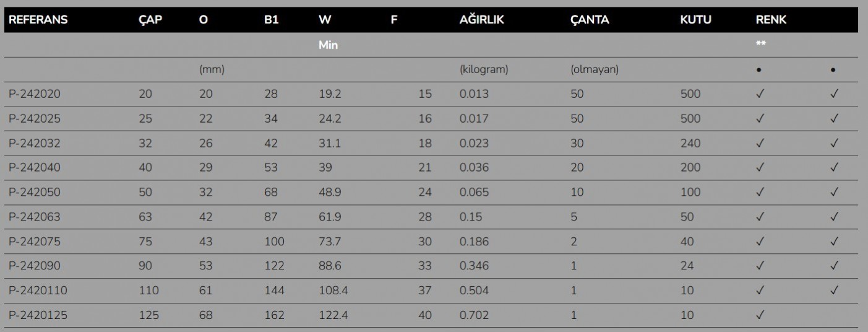The image size is (868, 332).
Task: Click the rightmost color dot in the units row
Action: pyautogui.click(x=833, y=70)
